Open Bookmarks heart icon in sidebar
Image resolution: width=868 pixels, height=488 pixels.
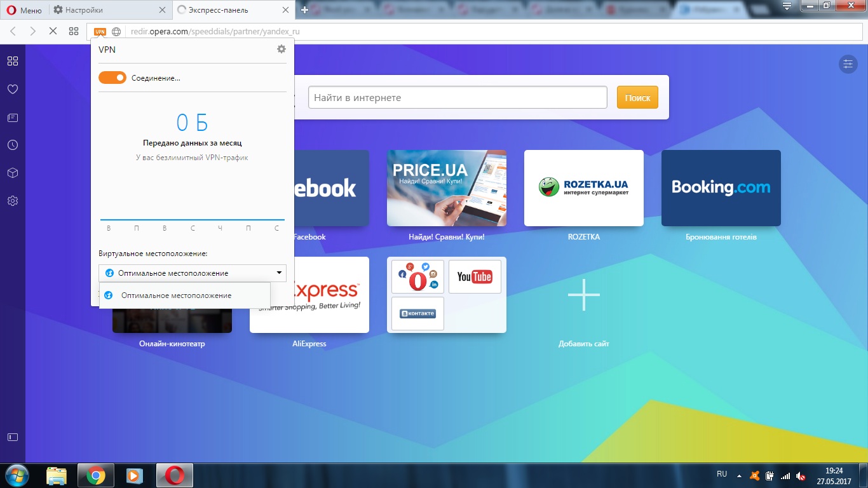[x=13, y=90]
